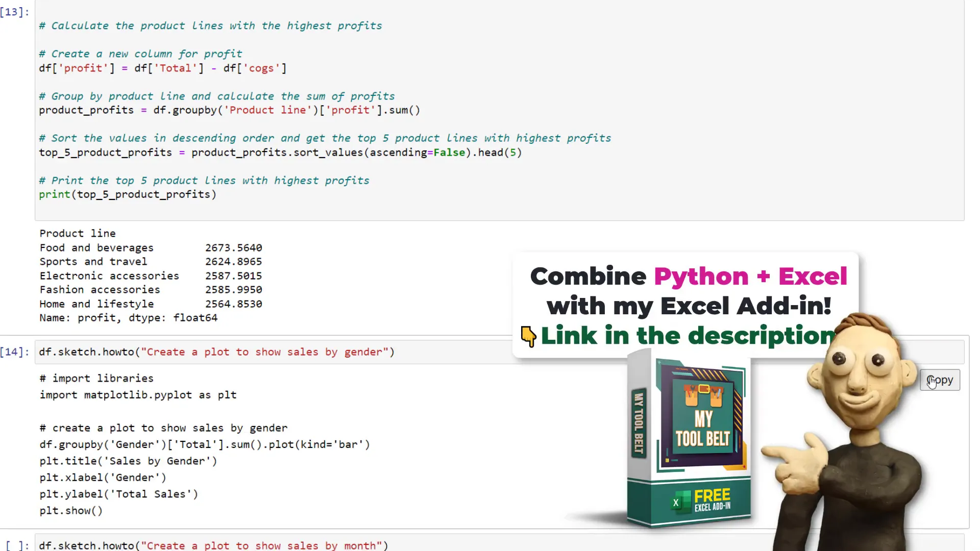Select cell 13 via its prompt number
Viewport: 980px width, 551px height.
15,12
